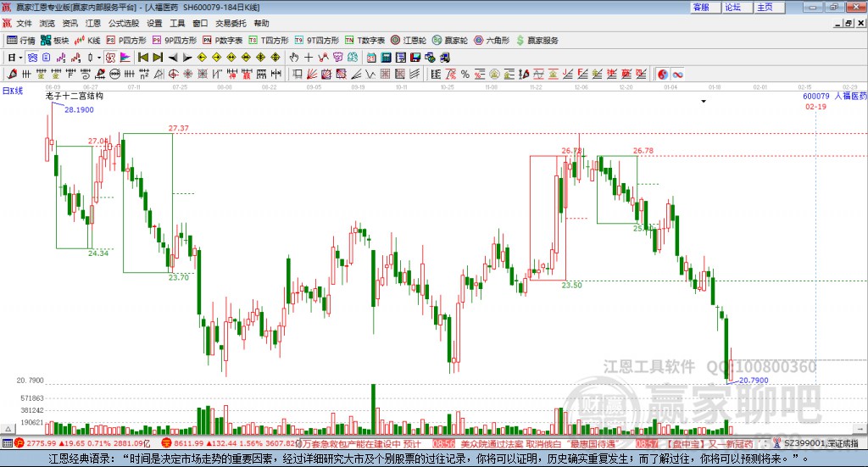Screen dimensions: 868x467
Task: Select the percent % tool icon
Action: (x=465, y=74)
